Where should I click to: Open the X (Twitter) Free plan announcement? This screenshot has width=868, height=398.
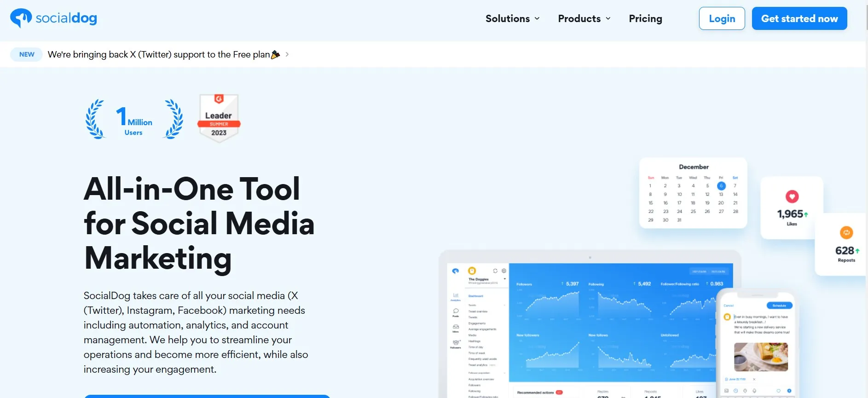tap(163, 54)
